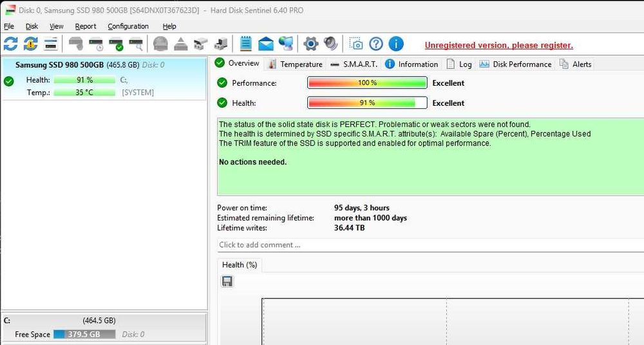Click the two stacked drives icon
The image size is (644, 345).
(200, 44)
